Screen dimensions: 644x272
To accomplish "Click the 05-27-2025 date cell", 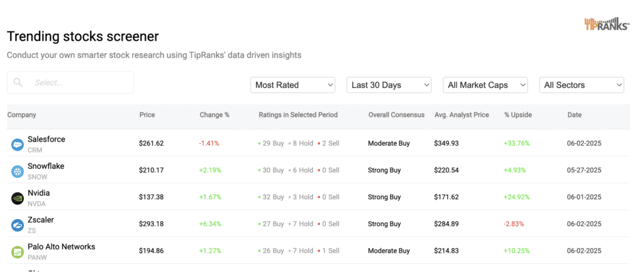I will coord(584,170).
